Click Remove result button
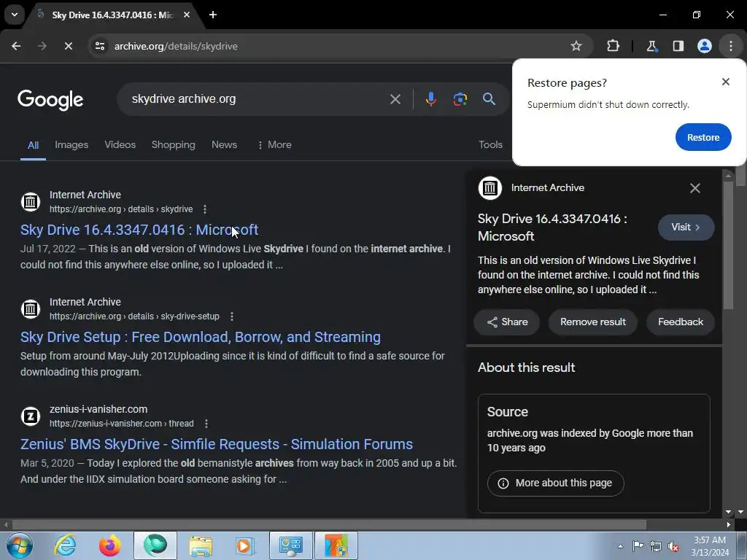747x560 pixels. [592, 322]
